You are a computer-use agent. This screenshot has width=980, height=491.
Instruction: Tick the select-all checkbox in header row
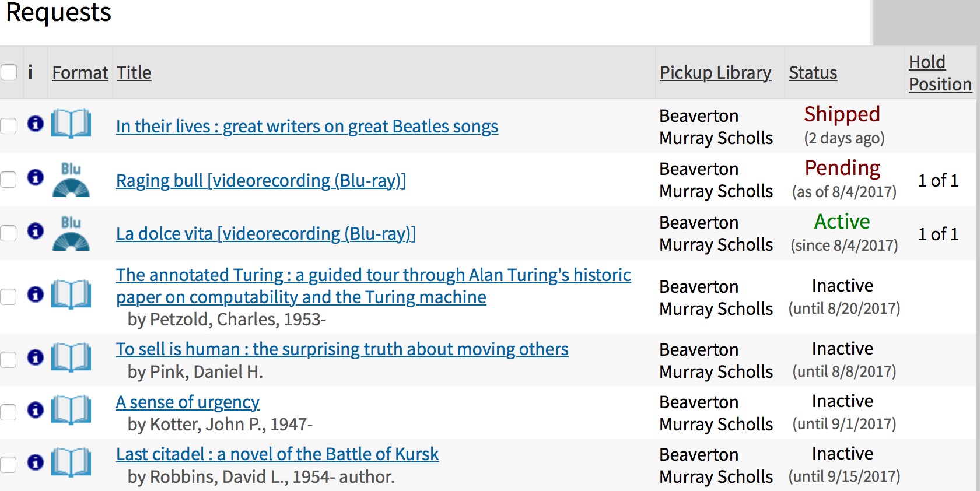coord(8,72)
